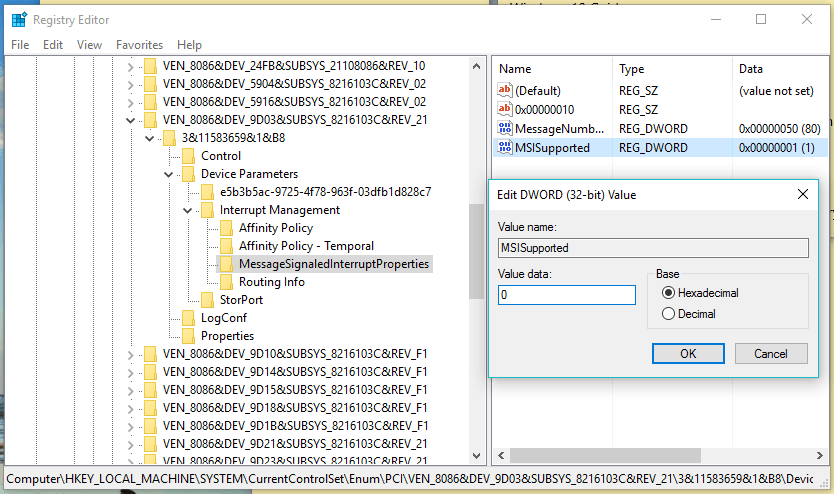Open the Favorites menu

pyautogui.click(x=139, y=45)
